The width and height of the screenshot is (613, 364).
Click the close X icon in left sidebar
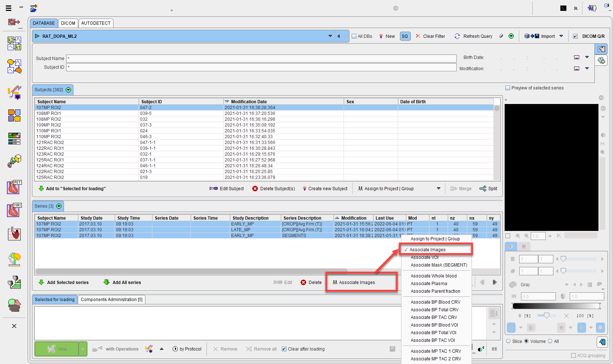click(14, 326)
